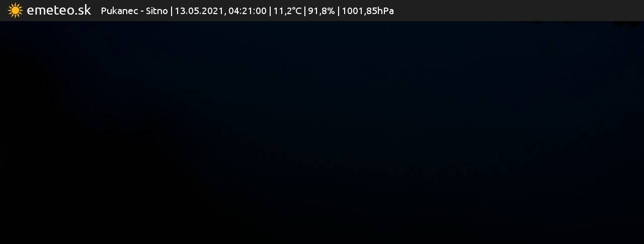The height and width of the screenshot is (244, 644).
Task: Click the separator between time and temperature
Action: [x=270, y=11]
